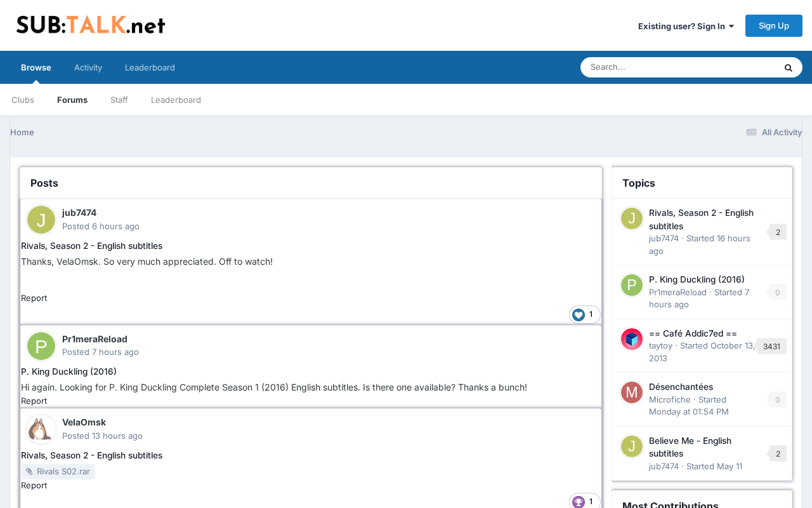
Task: Open jub7474's avatar in Posts
Action: (x=41, y=220)
